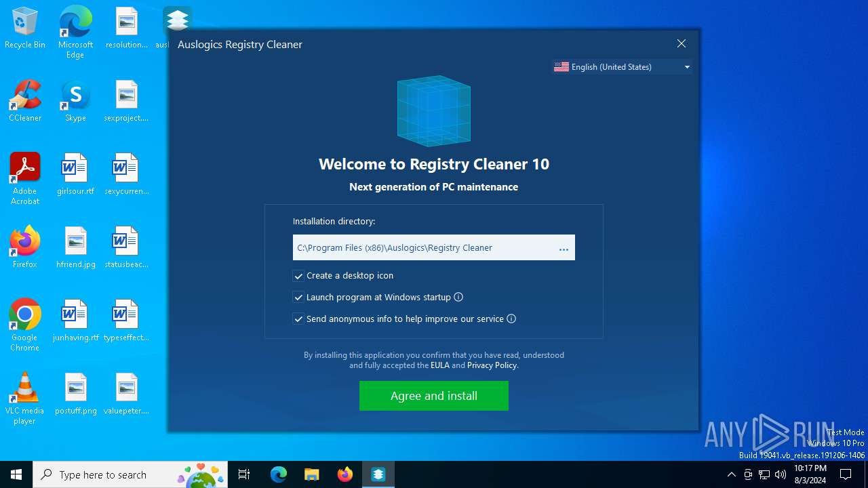Show hidden system tray icons
Screen dimensions: 868x488
coord(731,474)
